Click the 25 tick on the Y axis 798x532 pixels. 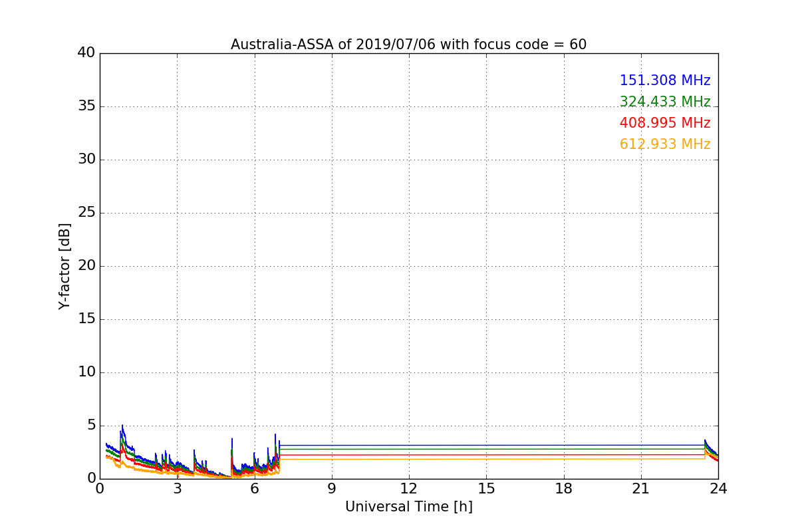point(86,213)
